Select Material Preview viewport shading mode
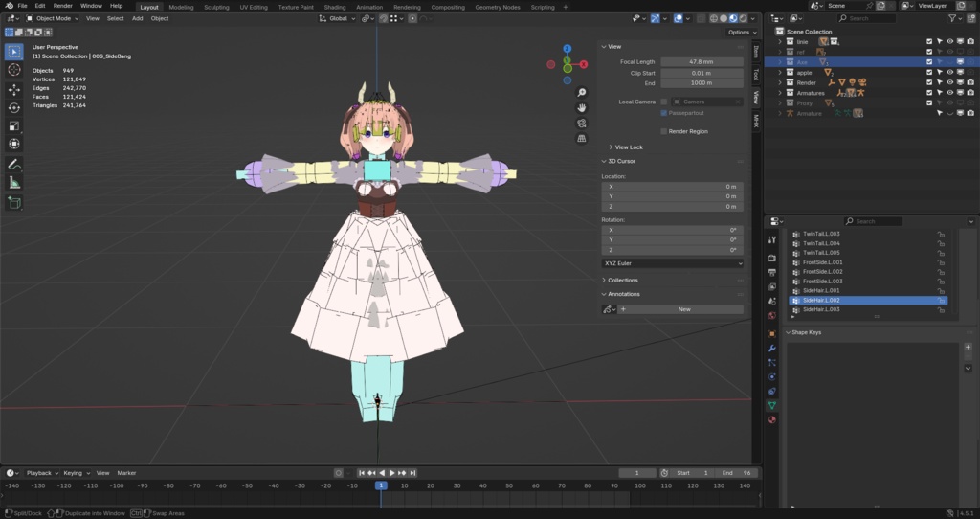The image size is (980, 519). tap(733, 19)
